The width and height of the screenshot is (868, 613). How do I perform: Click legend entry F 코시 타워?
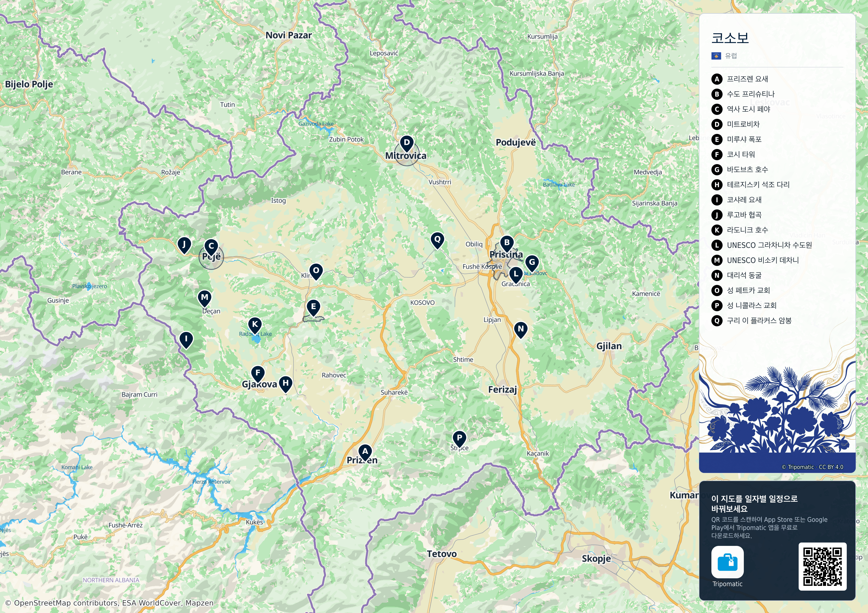coord(733,155)
